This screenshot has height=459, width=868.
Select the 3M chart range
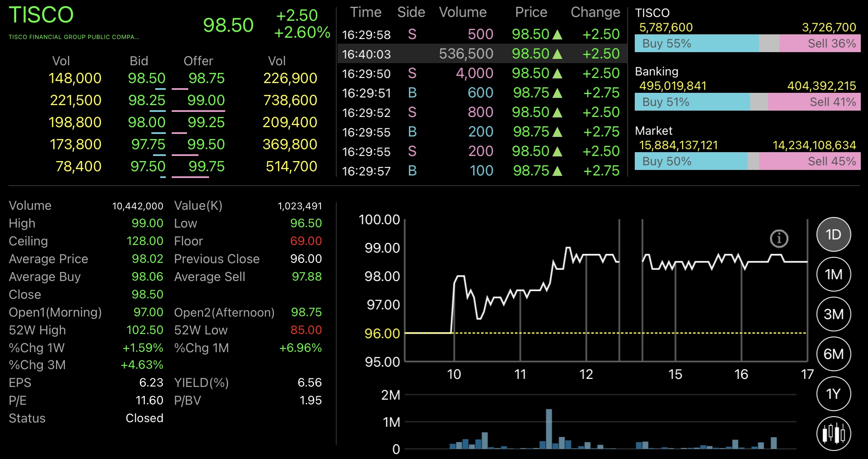[833, 314]
